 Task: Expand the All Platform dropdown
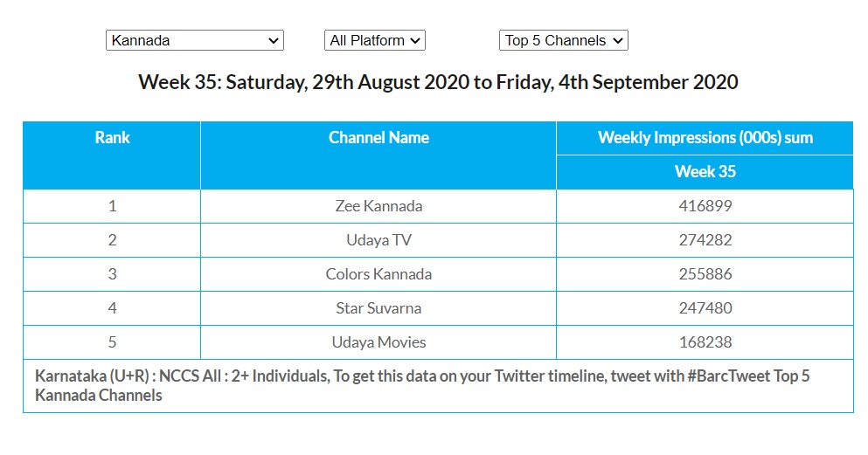(x=374, y=40)
